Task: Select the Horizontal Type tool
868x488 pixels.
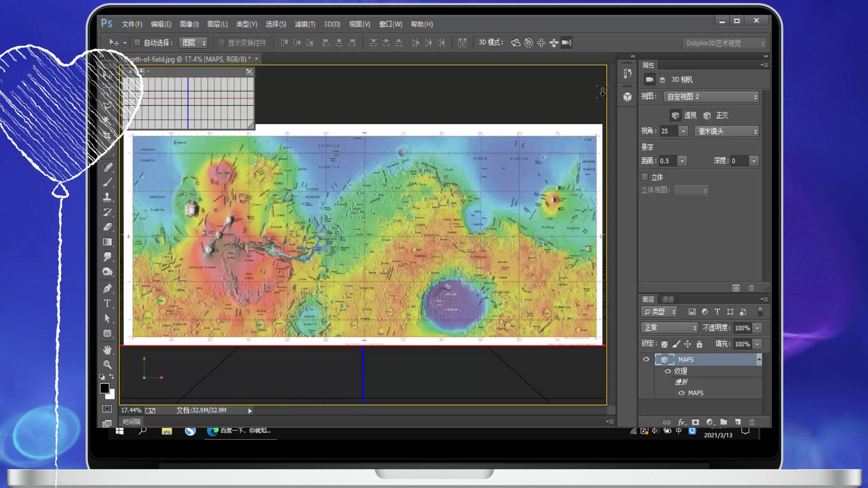Action: coord(107,303)
